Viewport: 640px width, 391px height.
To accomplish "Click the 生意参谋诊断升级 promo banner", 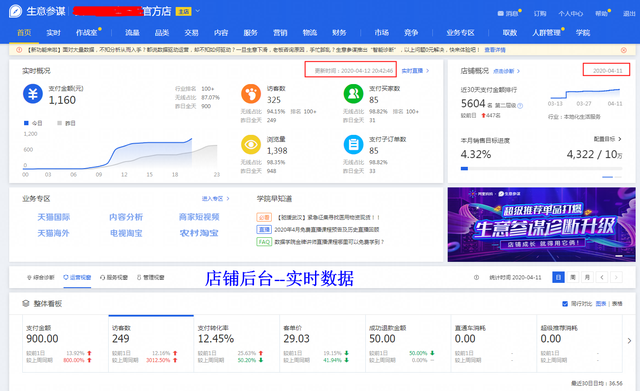I will [x=542, y=224].
